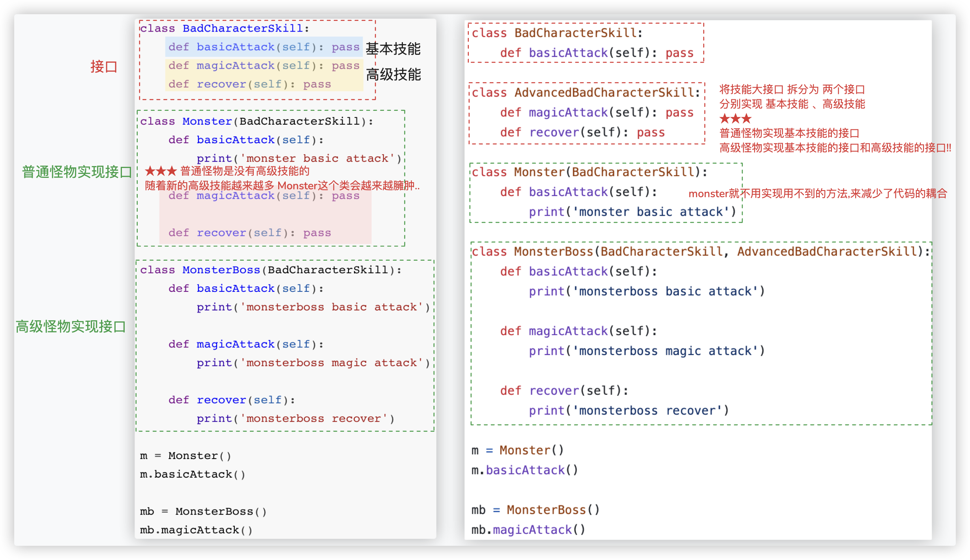Click 'm = Monster()' in the right panel
This screenshot has width=970, height=560.
(x=517, y=450)
